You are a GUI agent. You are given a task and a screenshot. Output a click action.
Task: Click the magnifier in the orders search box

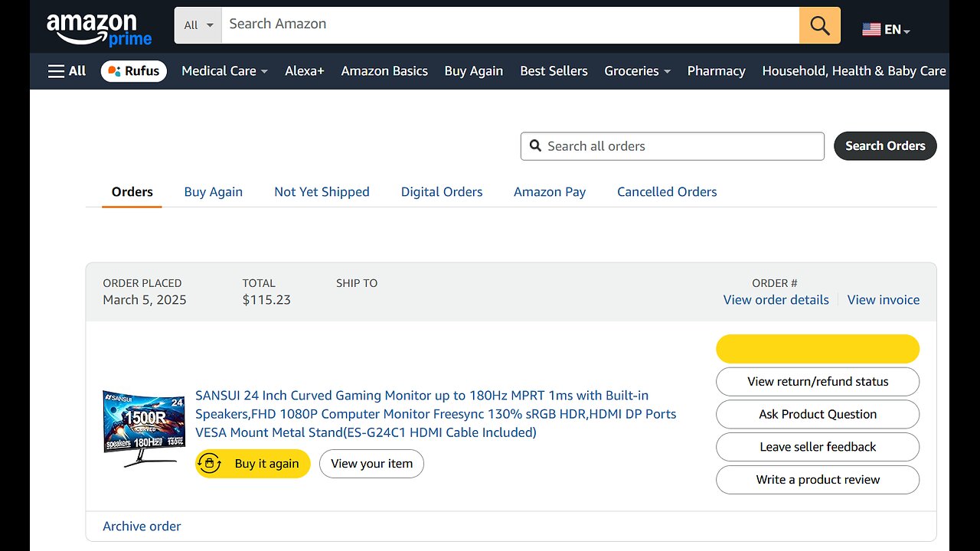tap(535, 146)
